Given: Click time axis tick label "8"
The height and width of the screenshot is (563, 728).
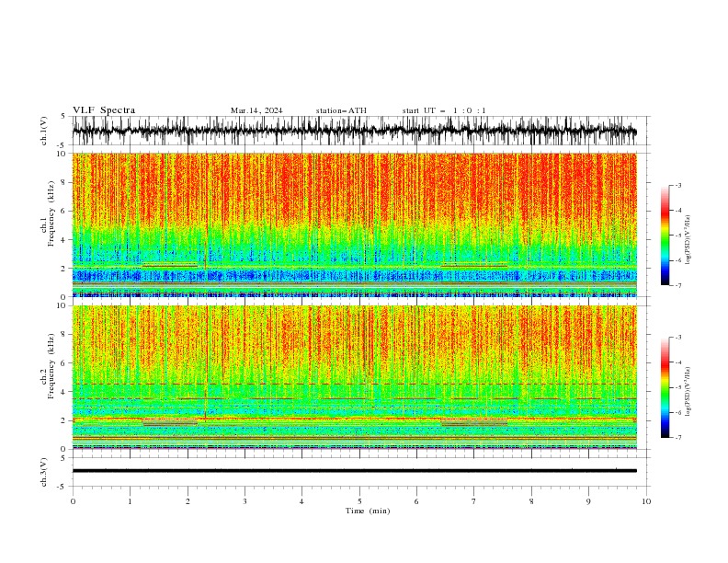Looking at the screenshot, I should (x=531, y=501).
